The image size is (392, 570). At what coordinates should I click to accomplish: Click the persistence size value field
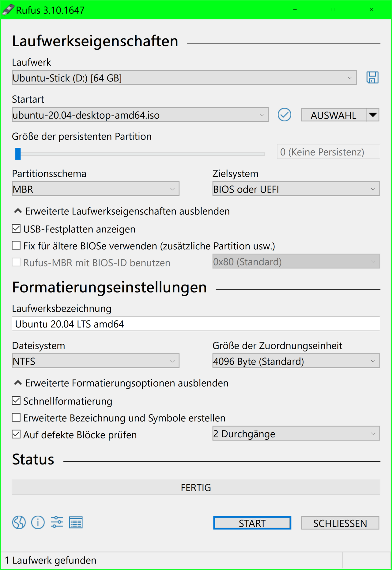click(329, 152)
